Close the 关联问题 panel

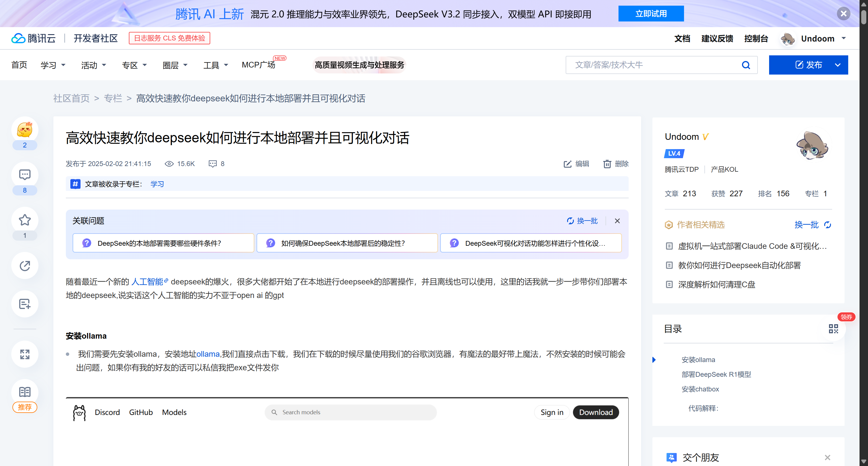coord(617,221)
